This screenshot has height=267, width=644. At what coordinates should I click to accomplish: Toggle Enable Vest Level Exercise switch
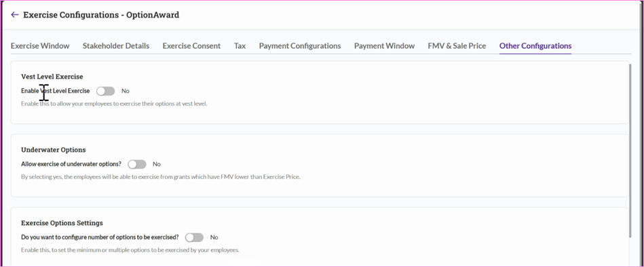pos(106,91)
